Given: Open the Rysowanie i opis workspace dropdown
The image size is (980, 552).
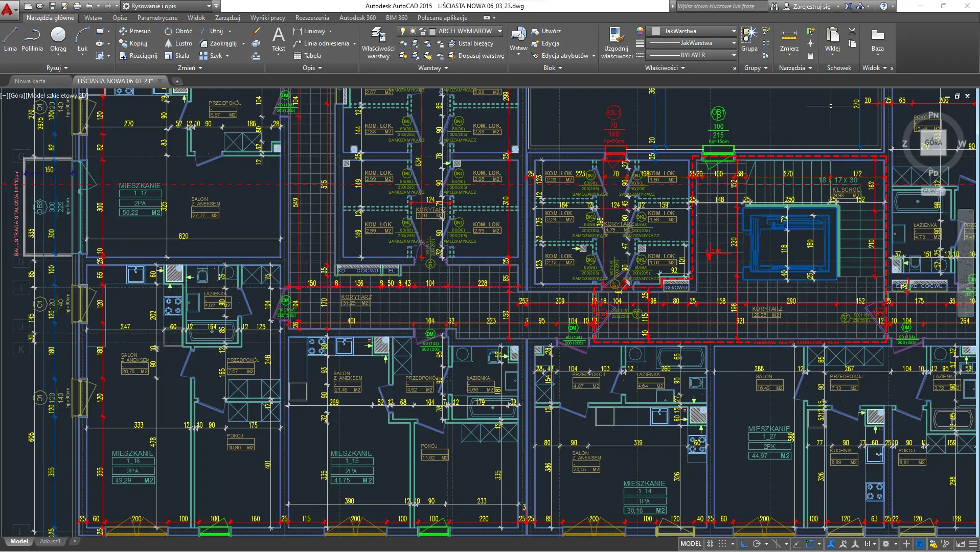Looking at the screenshot, I should pos(167,6).
